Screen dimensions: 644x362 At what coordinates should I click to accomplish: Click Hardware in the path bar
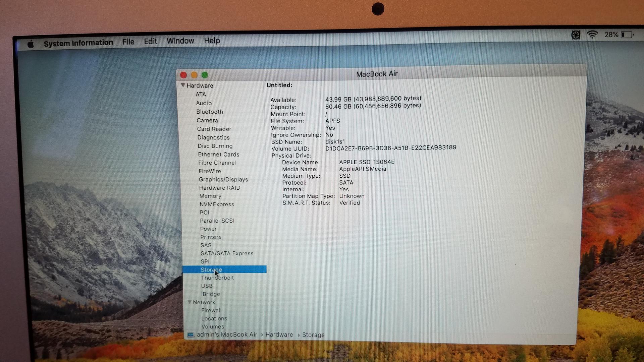[279, 335]
